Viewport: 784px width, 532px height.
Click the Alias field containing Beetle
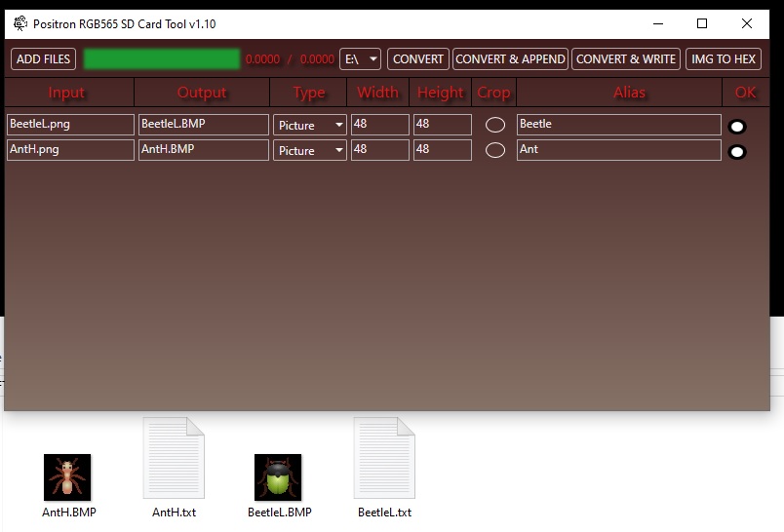coord(618,125)
